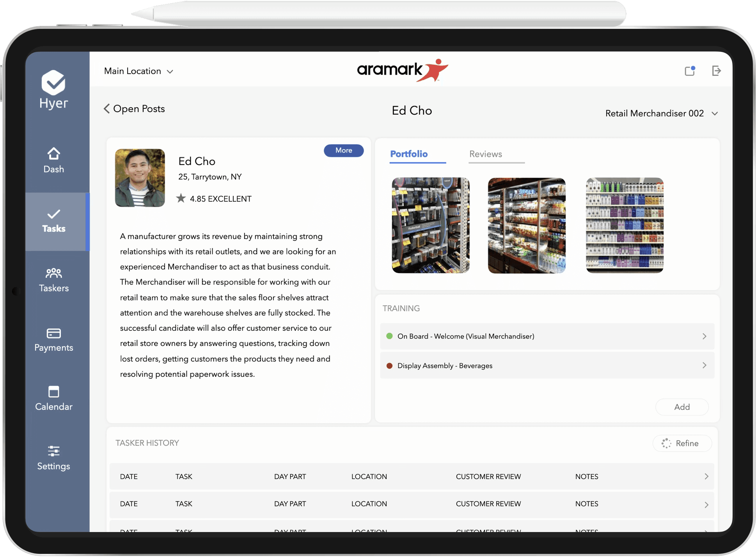The height and width of the screenshot is (557, 756).
Task: Open second Tasker History row chevron
Action: (x=706, y=504)
